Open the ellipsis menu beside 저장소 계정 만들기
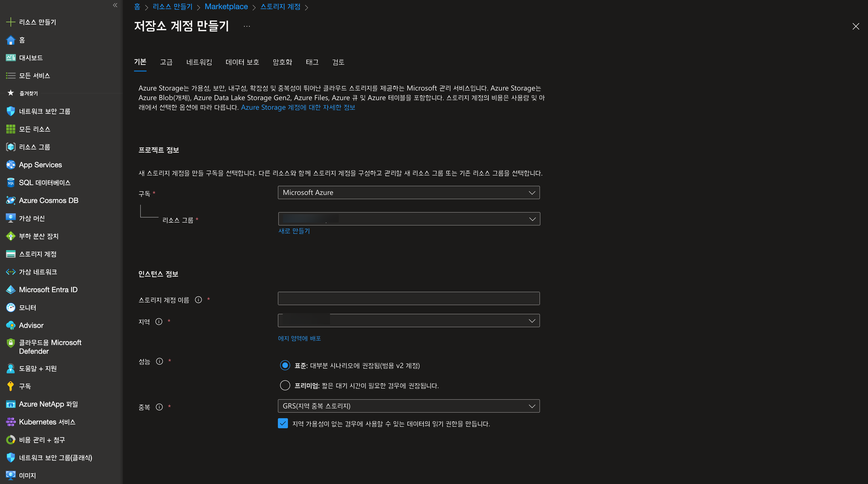The width and height of the screenshot is (868, 484). point(247,26)
